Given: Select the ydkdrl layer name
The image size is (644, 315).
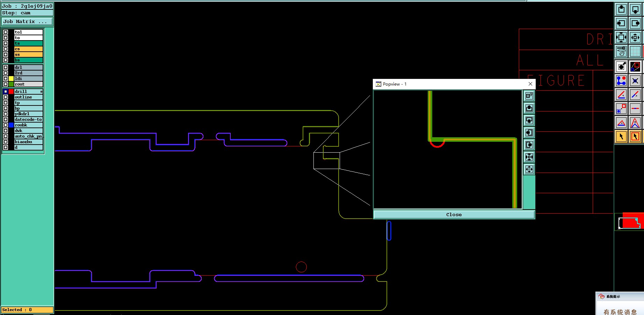Looking at the screenshot, I should pyautogui.click(x=28, y=114).
